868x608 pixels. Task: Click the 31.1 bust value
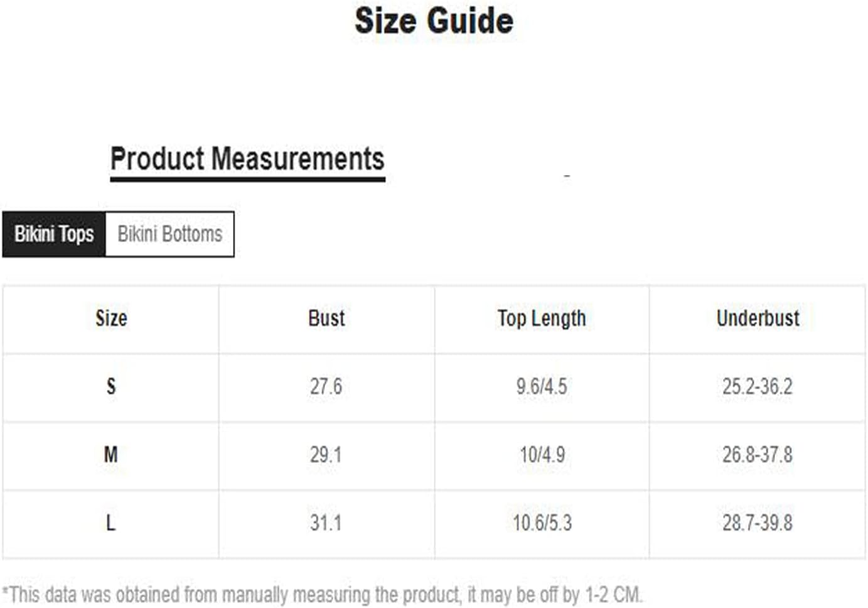click(x=326, y=523)
